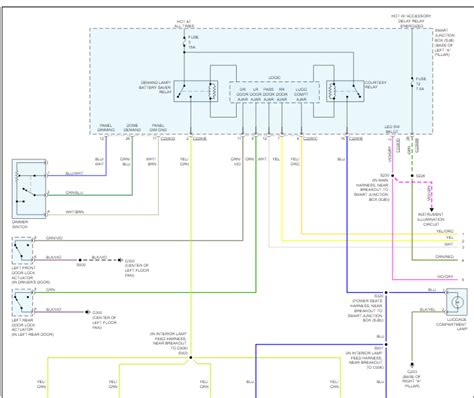
Task: Click the 'LEFT FRONT DOOR LOCK ACTUATOR' caption
Action: click(31, 275)
